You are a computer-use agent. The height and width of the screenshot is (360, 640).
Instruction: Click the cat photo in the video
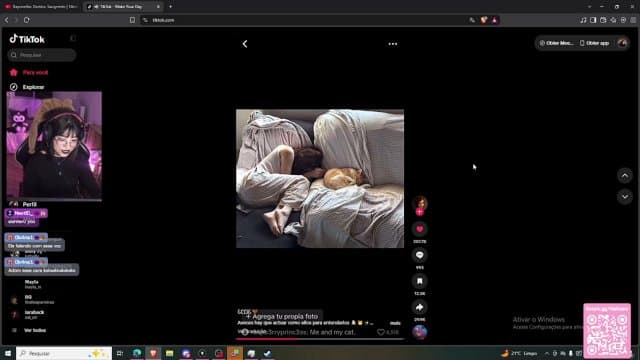(320, 178)
